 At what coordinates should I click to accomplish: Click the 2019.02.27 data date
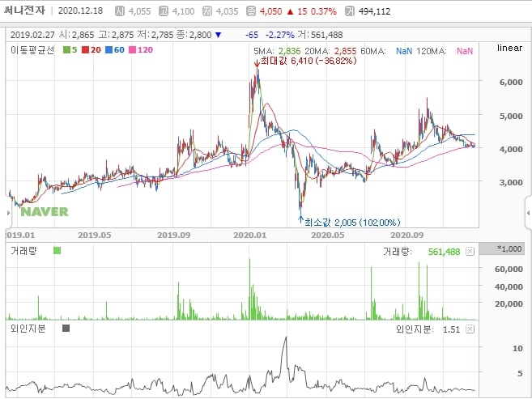(x=32, y=35)
